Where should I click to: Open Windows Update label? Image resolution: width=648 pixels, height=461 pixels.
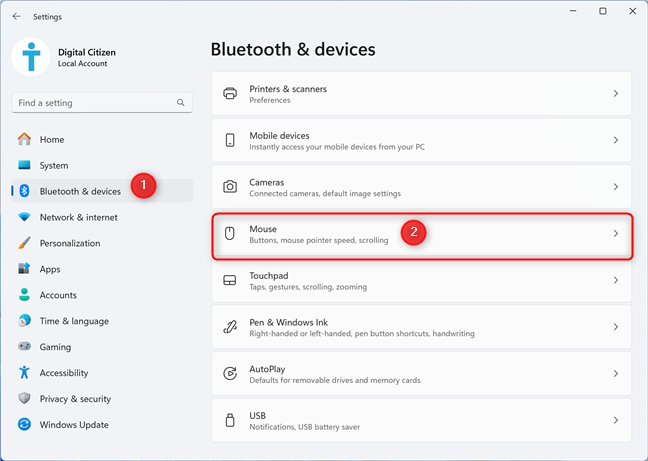74,425
